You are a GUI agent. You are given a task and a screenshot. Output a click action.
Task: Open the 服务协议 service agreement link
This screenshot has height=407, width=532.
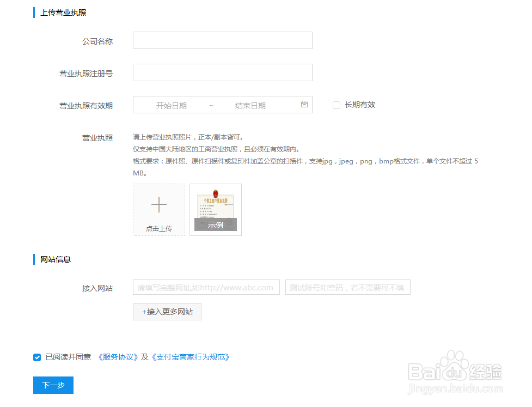coord(118,357)
